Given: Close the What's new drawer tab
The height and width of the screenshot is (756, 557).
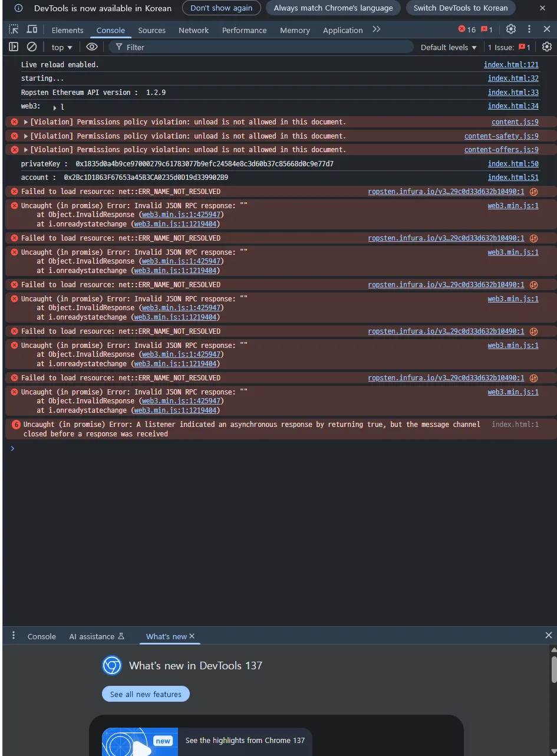Looking at the screenshot, I should click(x=192, y=636).
